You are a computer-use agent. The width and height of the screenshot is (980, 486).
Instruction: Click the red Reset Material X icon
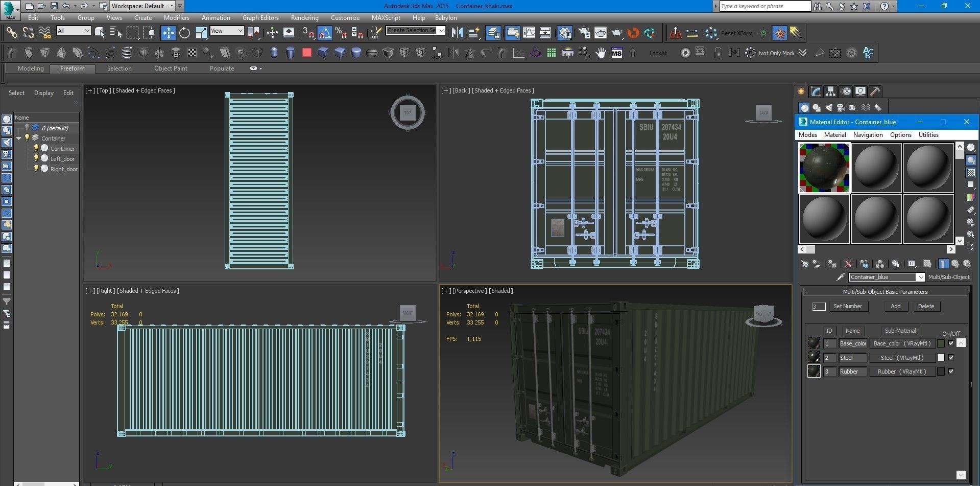[x=848, y=264]
